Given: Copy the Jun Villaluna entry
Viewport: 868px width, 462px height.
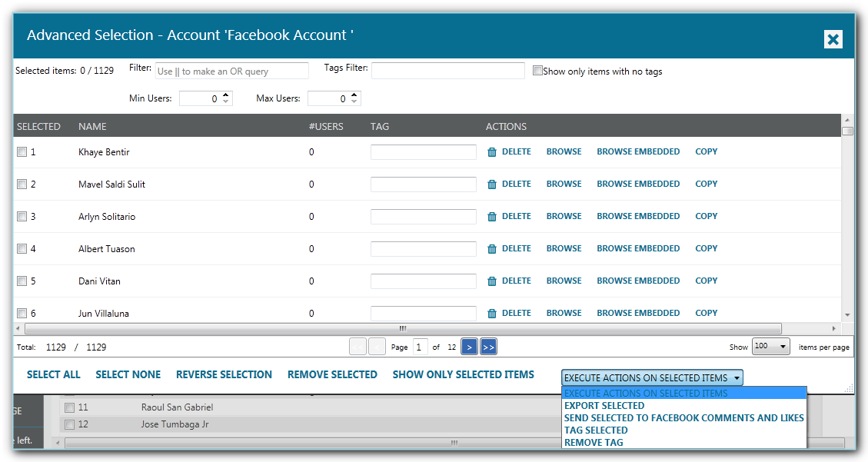Looking at the screenshot, I should pos(706,313).
